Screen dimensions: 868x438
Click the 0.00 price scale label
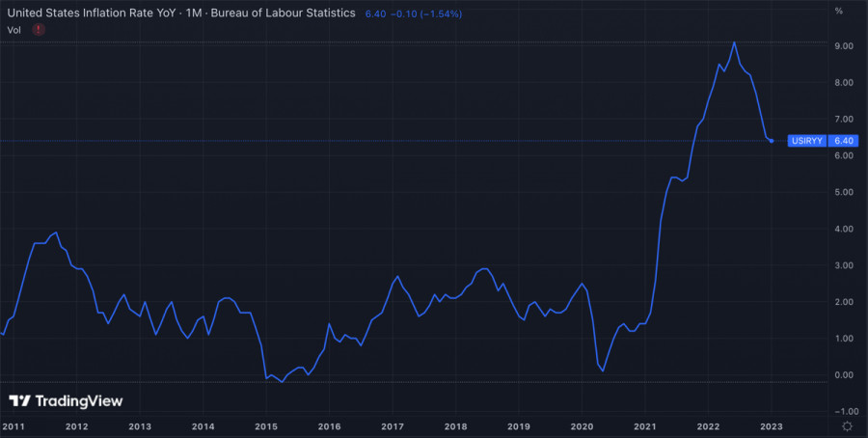click(843, 375)
